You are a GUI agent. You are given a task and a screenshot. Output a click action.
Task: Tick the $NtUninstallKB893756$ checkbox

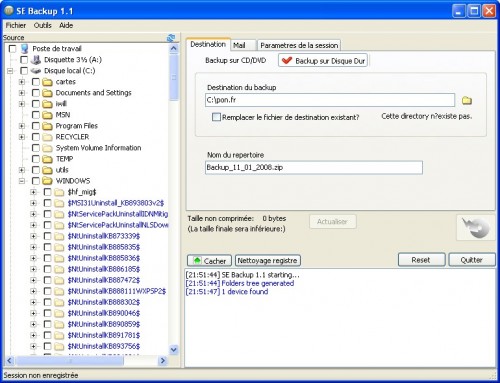[x=47, y=346]
